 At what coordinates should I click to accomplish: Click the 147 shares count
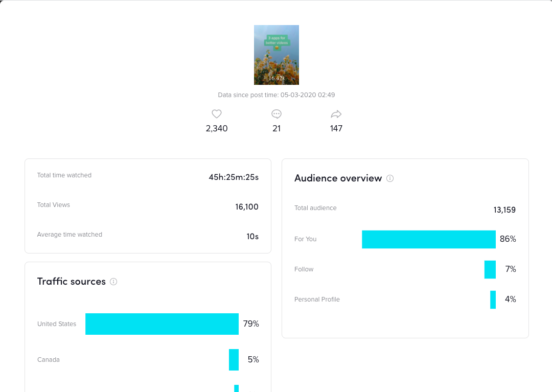[336, 129]
